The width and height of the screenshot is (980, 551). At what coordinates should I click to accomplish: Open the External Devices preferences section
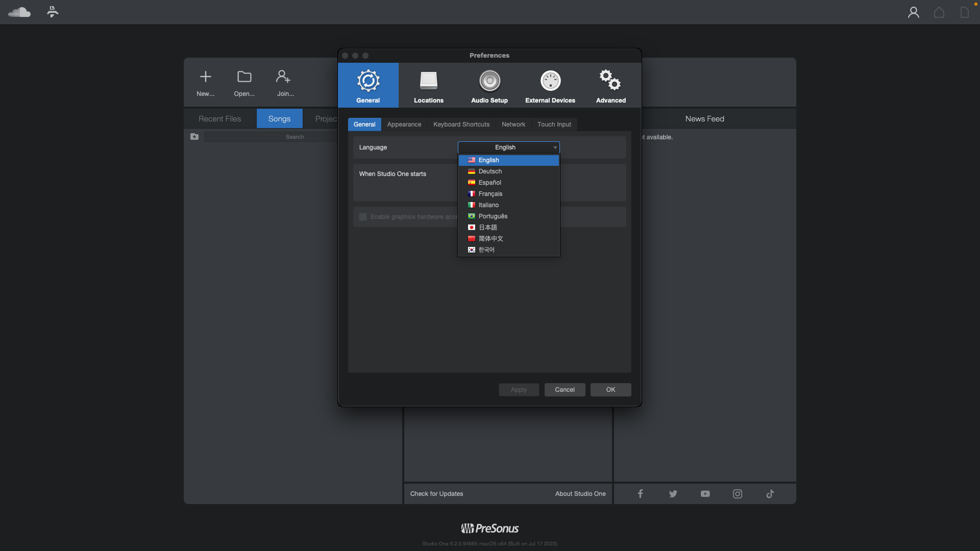pos(550,86)
